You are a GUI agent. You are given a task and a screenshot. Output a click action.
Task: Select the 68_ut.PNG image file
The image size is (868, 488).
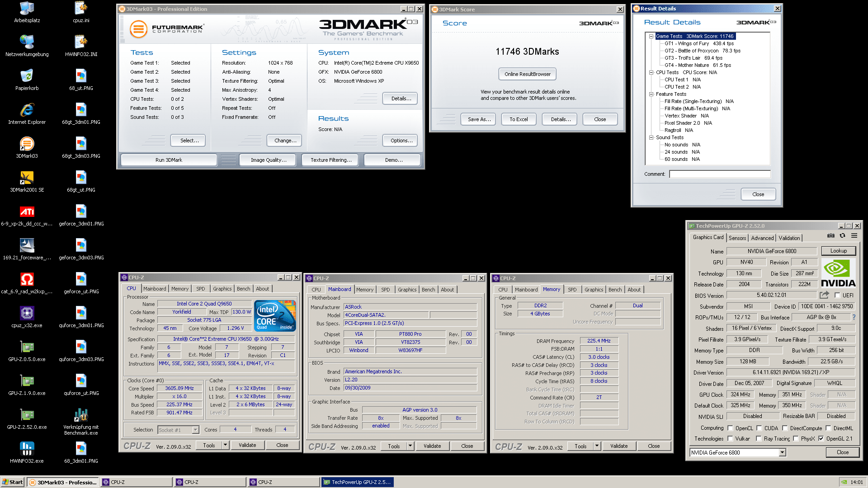81,80
